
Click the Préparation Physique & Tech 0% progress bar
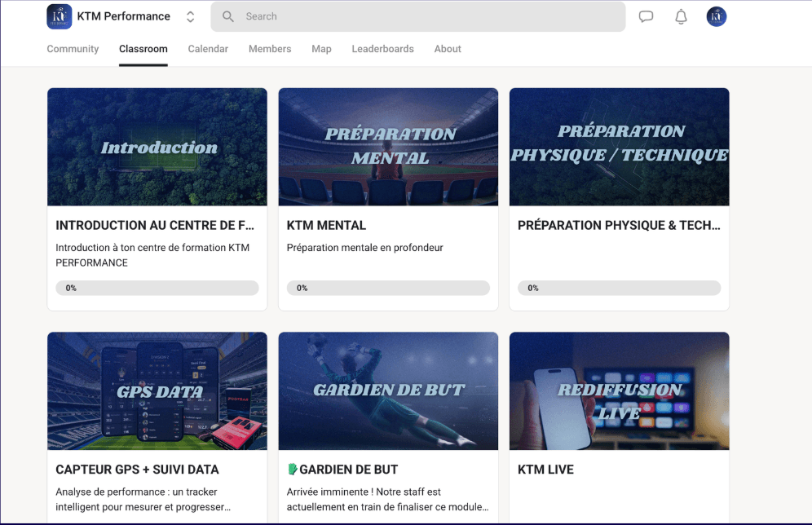[x=620, y=288]
